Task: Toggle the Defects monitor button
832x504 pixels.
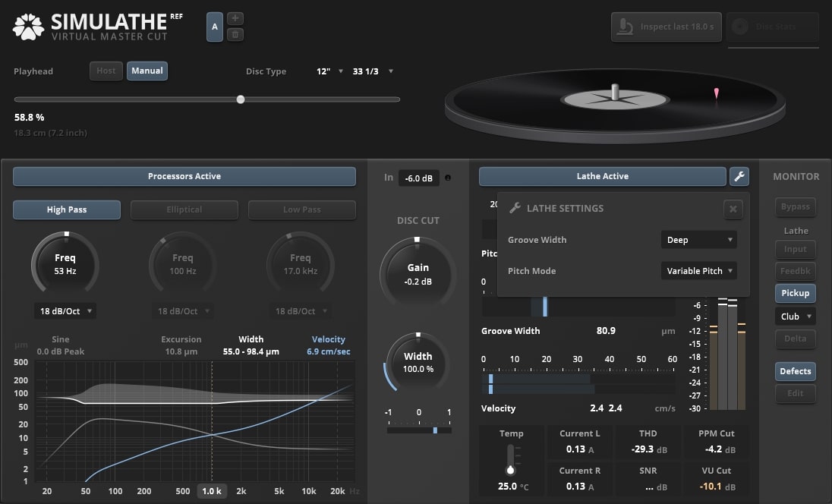Action: point(795,371)
